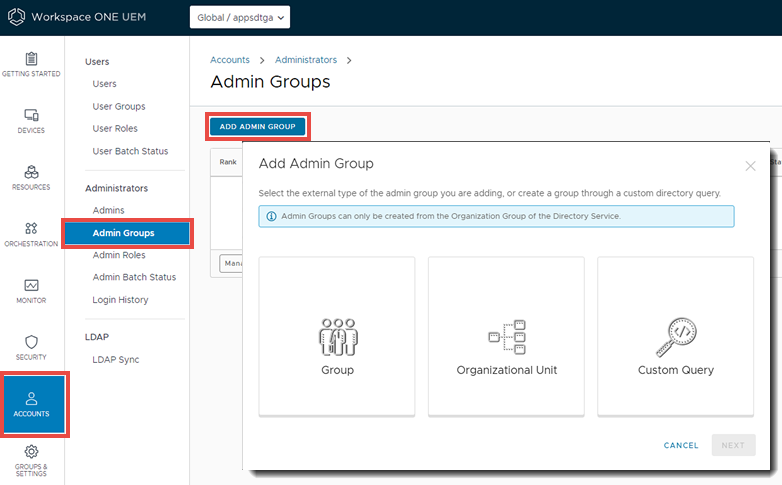Click the Workspace ONE UEM logo icon
Screen dimensions: 782x485
pyautogui.click(x=16, y=16)
